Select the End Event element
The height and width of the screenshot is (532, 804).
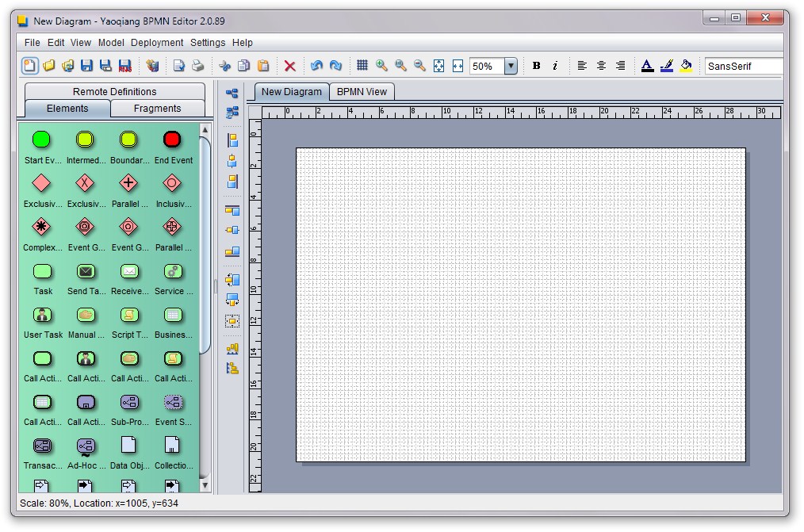tap(173, 140)
